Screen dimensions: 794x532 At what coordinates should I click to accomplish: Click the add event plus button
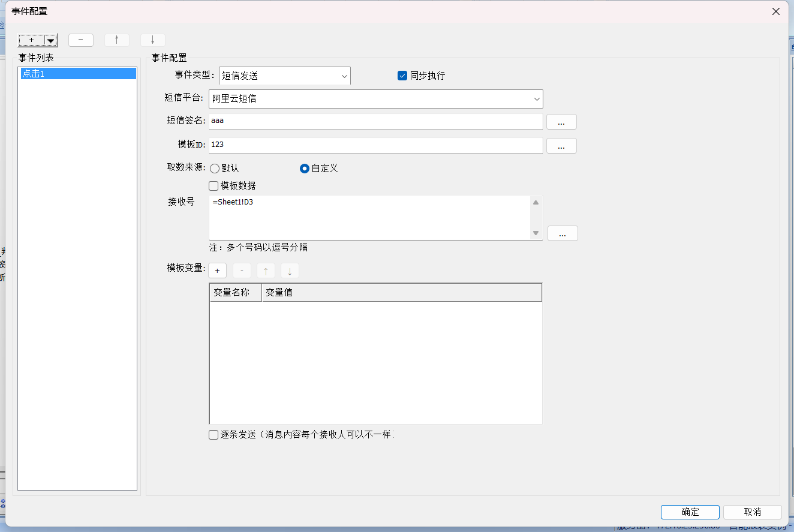tap(32, 40)
